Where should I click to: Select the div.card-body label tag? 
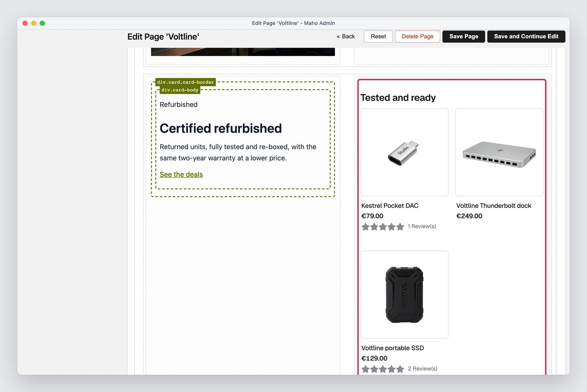pos(180,90)
